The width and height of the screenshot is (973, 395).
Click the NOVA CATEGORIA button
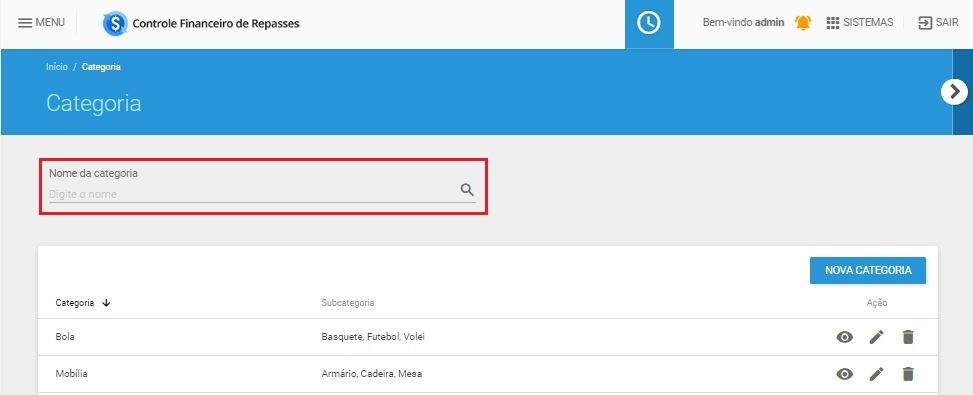[868, 270]
